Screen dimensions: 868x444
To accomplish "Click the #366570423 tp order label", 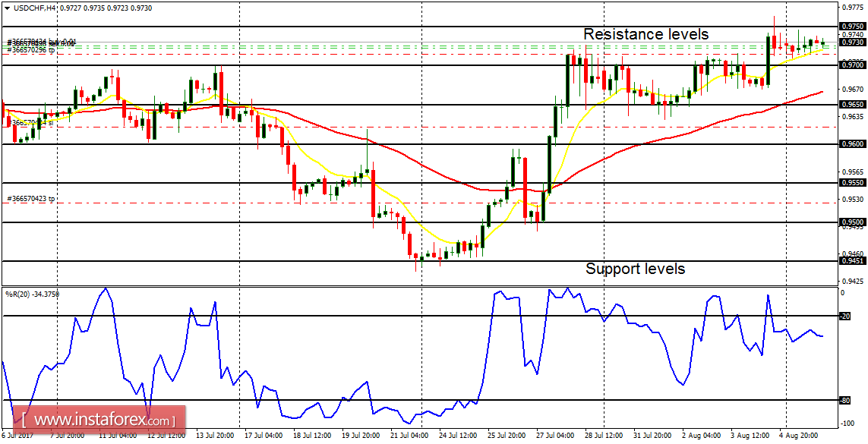I will (31, 198).
